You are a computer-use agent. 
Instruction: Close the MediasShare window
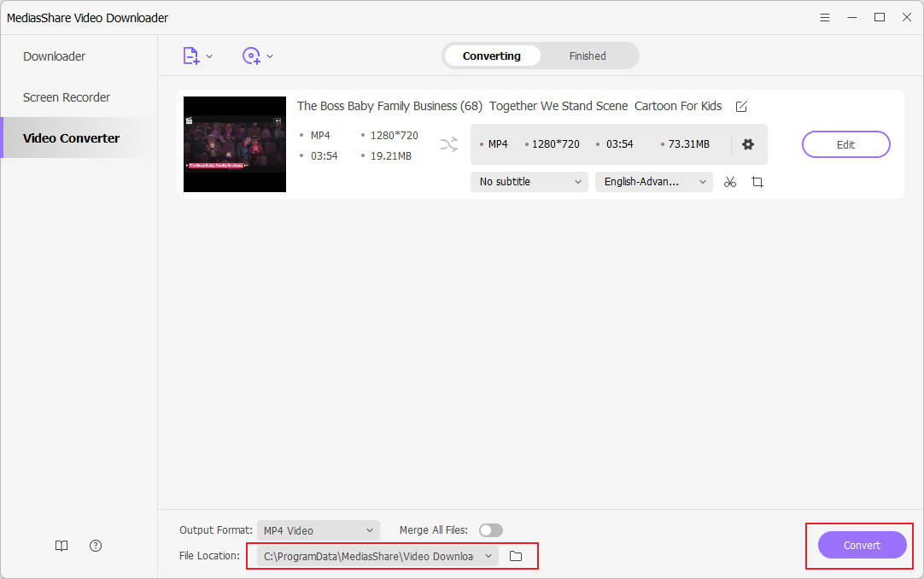(907, 18)
